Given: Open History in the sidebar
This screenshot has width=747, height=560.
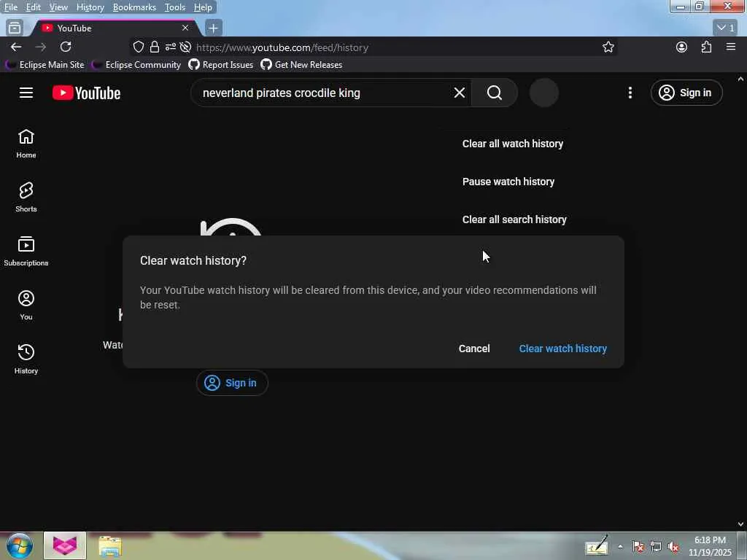Looking at the screenshot, I should click(26, 359).
